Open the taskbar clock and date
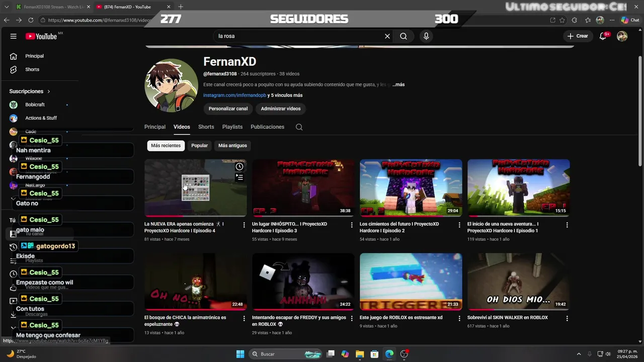644x362 pixels. coord(627,354)
